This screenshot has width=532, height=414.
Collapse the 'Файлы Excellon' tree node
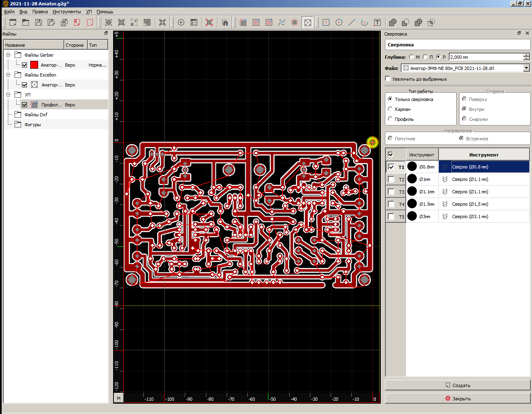[x=8, y=75]
